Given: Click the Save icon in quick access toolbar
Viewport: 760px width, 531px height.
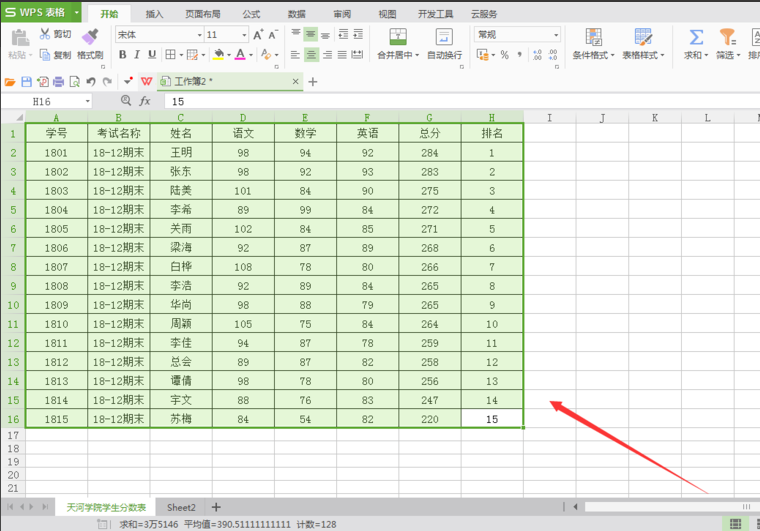Looking at the screenshot, I should pos(27,81).
